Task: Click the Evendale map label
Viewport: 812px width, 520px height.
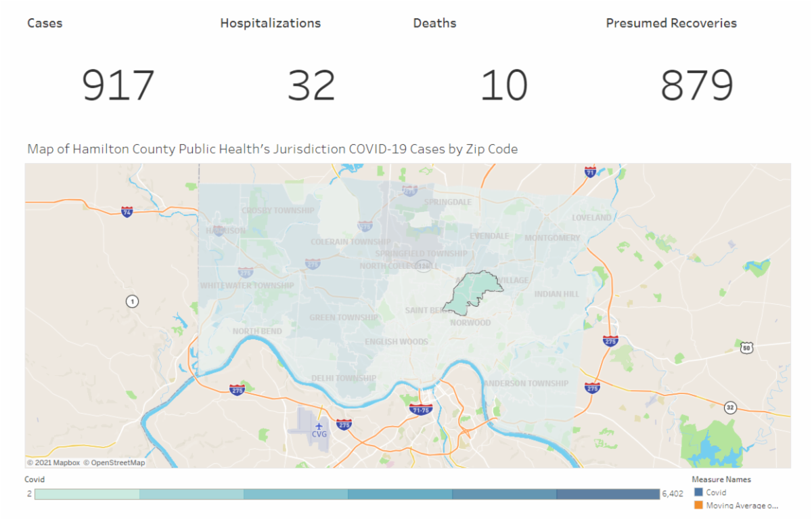Action: [x=489, y=236]
